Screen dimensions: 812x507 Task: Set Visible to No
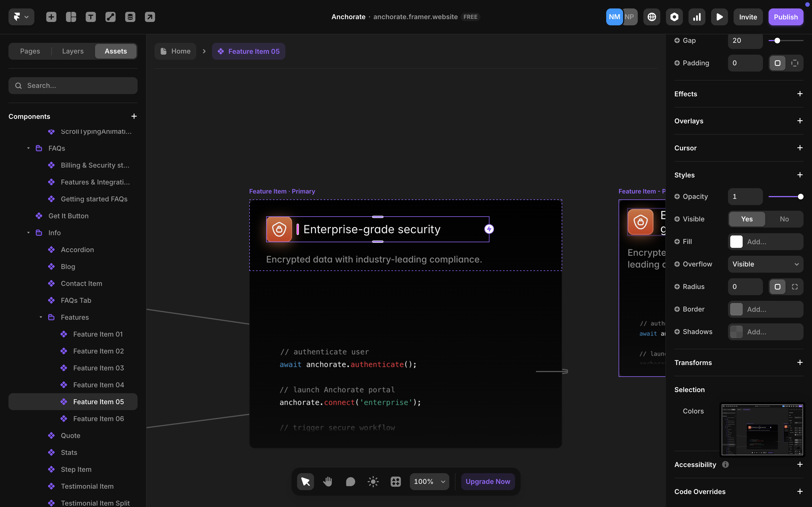784,219
